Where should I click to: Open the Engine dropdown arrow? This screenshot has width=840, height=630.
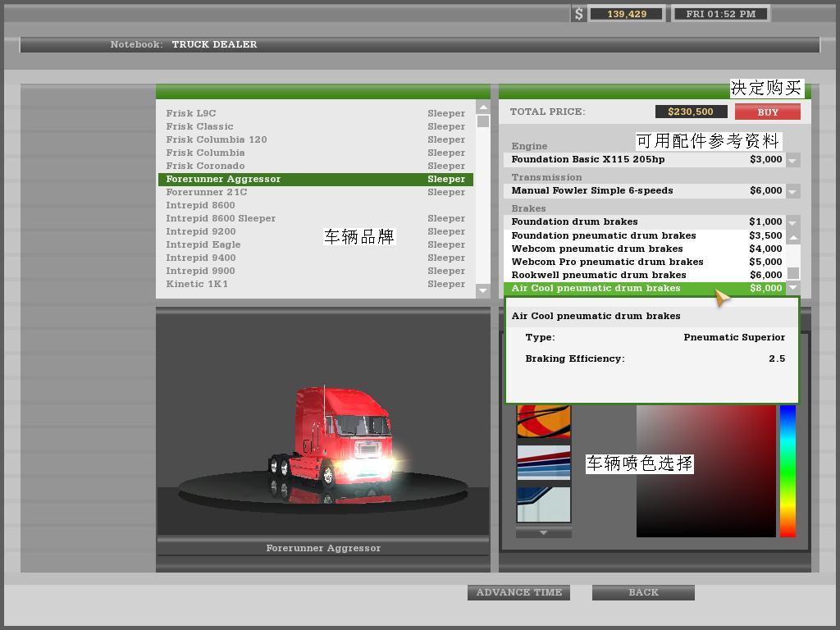(792, 160)
